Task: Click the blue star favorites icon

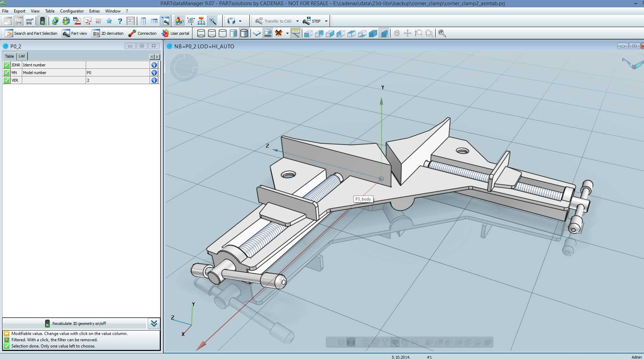Action: click(x=109, y=21)
